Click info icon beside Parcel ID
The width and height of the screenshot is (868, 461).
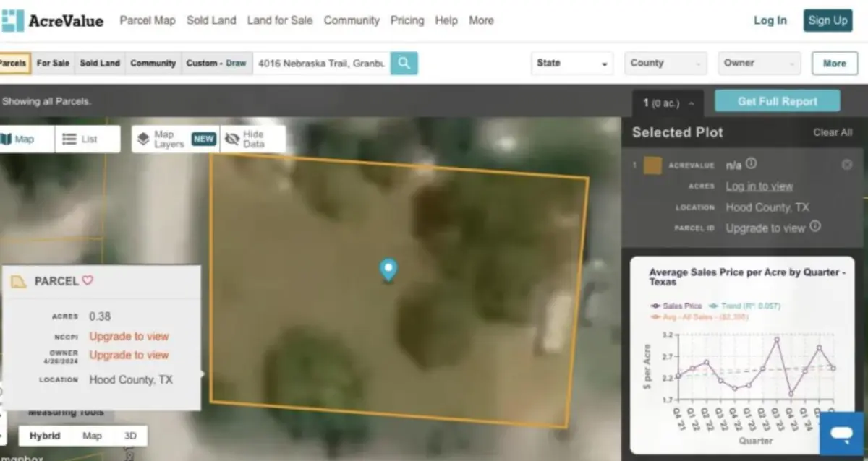[815, 227]
